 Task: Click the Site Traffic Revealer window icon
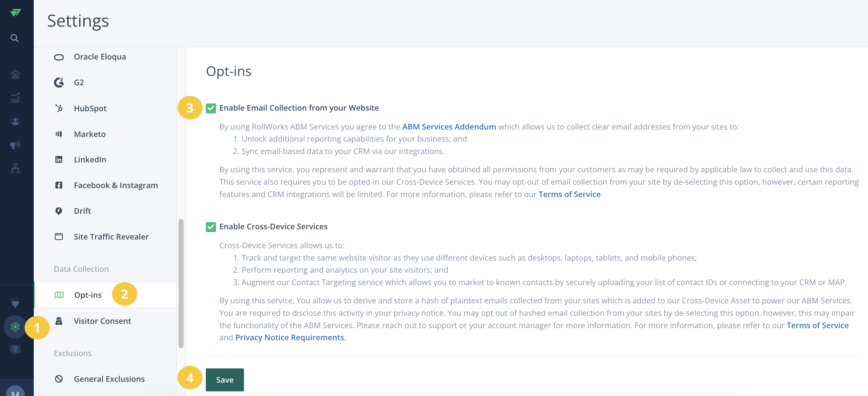[x=59, y=237]
